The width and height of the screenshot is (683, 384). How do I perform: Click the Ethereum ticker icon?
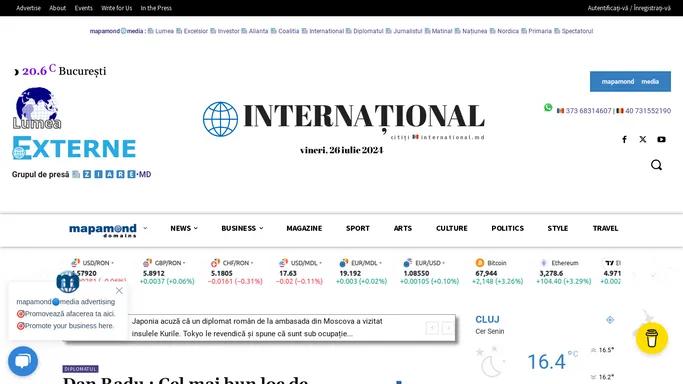coord(544,263)
